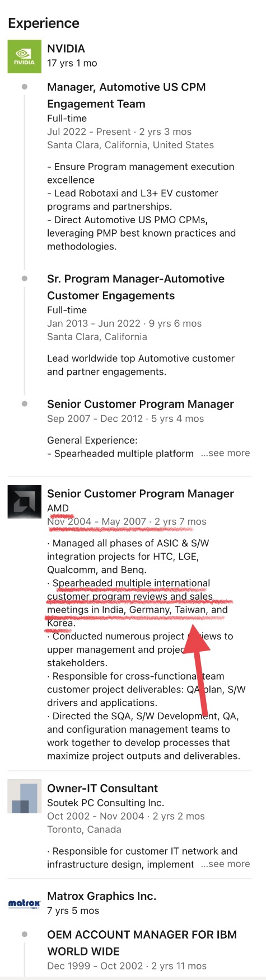The height and width of the screenshot is (980, 266).
Task: Open the NVIDIA company name link
Action: [x=66, y=49]
